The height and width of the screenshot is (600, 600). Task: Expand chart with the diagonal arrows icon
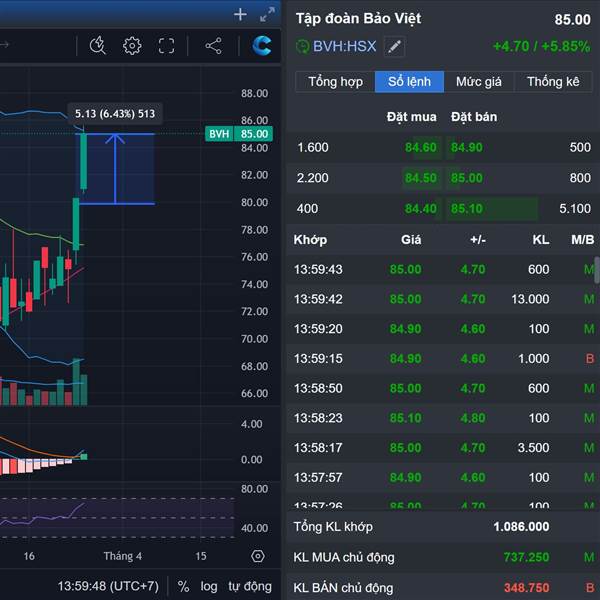click(267, 15)
